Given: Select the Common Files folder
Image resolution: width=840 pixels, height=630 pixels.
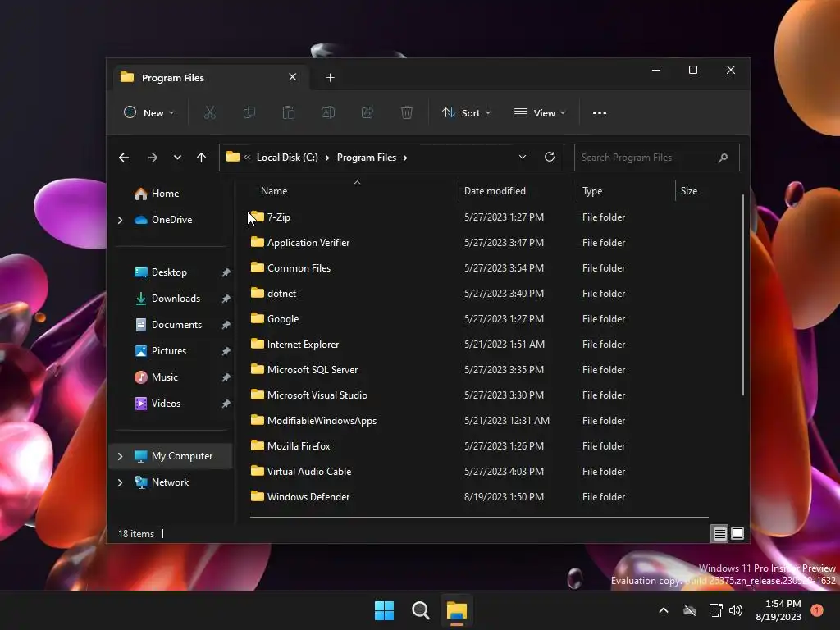Looking at the screenshot, I should pyautogui.click(x=479, y=268).
